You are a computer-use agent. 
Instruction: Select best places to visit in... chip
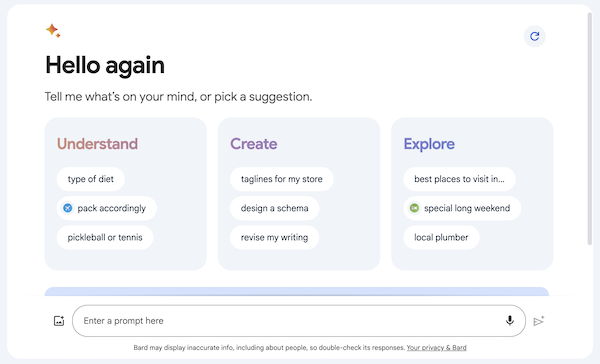(x=459, y=179)
